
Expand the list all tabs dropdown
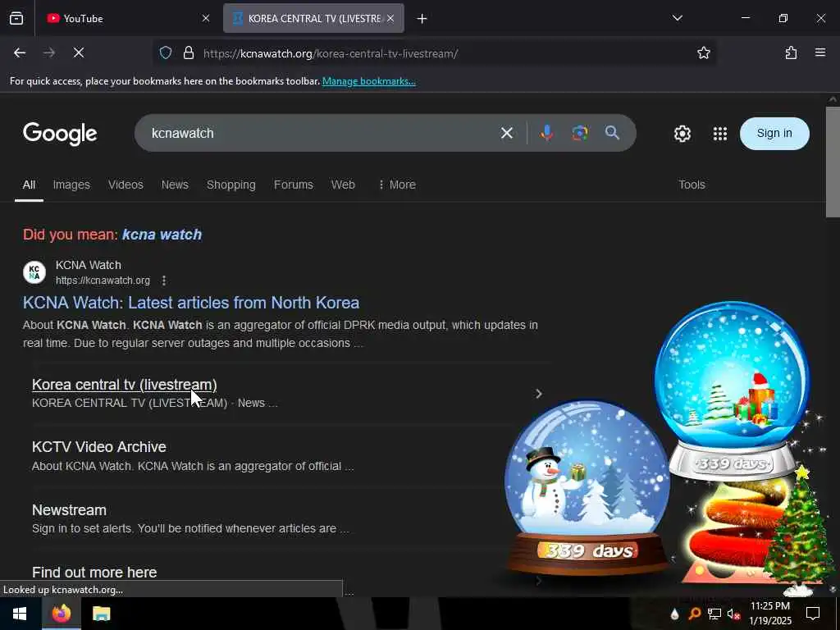click(x=677, y=18)
